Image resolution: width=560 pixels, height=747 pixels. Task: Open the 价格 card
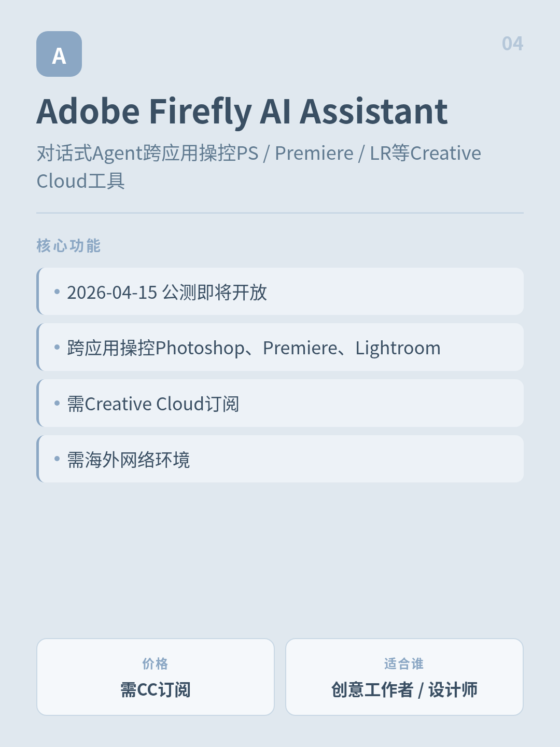pyautogui.click(x=156, y=677)
